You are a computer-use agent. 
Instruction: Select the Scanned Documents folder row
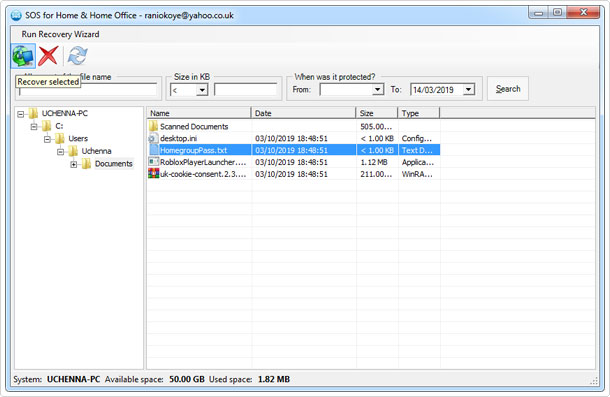pos(294,126)
